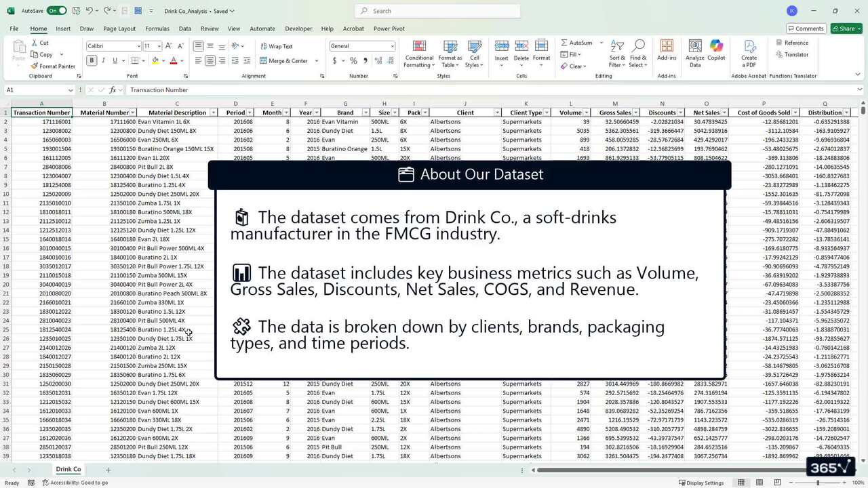Expand the Calibri font name dropdown
This screenshot has height=488, width=868.
[138, 46]
